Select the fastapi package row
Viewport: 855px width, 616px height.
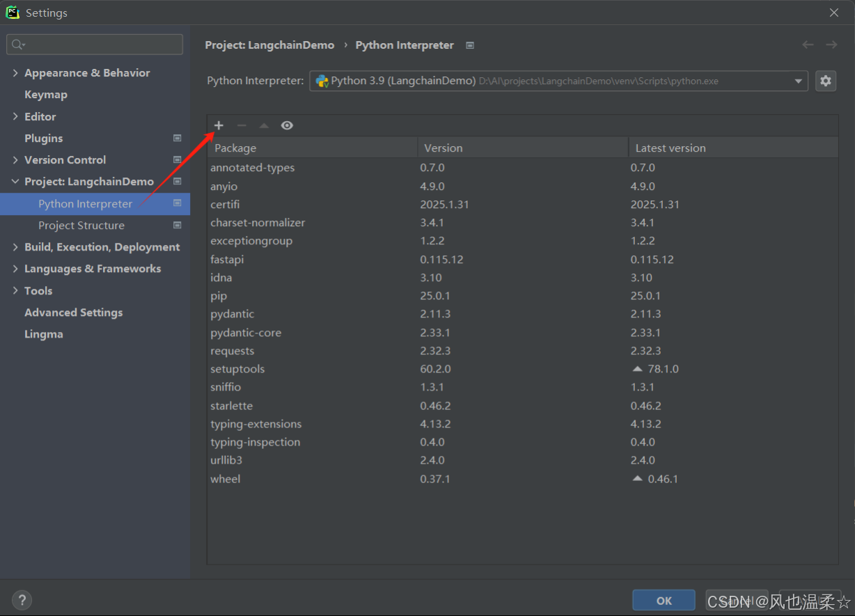523,259
